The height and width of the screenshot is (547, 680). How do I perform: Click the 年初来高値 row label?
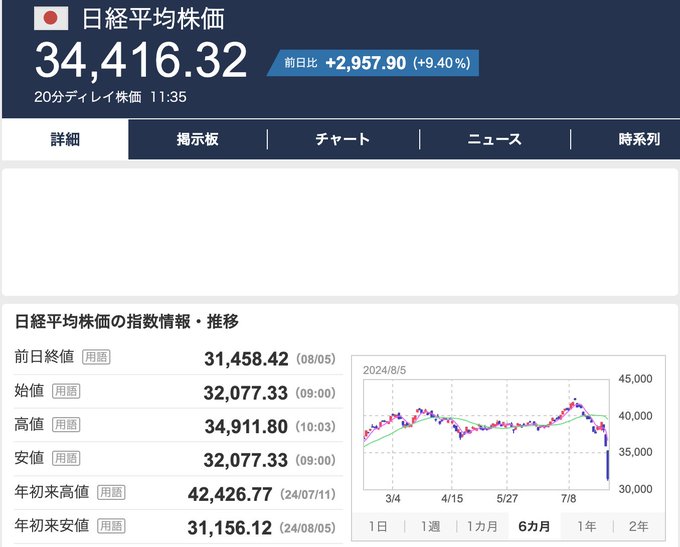coord(52,492)
